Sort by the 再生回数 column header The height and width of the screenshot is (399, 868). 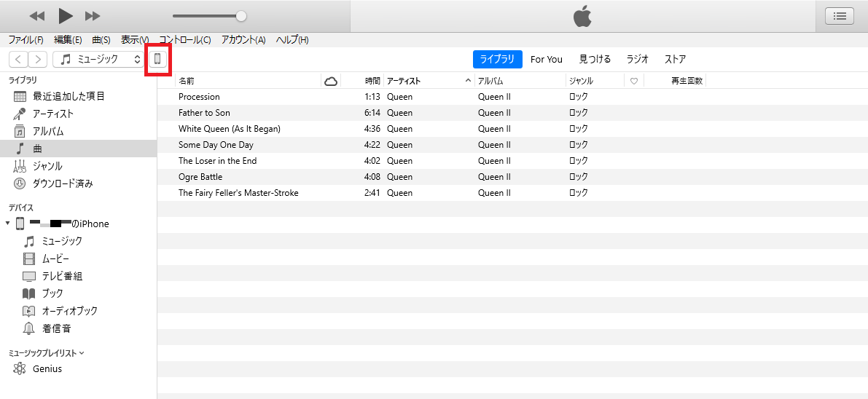675,81
